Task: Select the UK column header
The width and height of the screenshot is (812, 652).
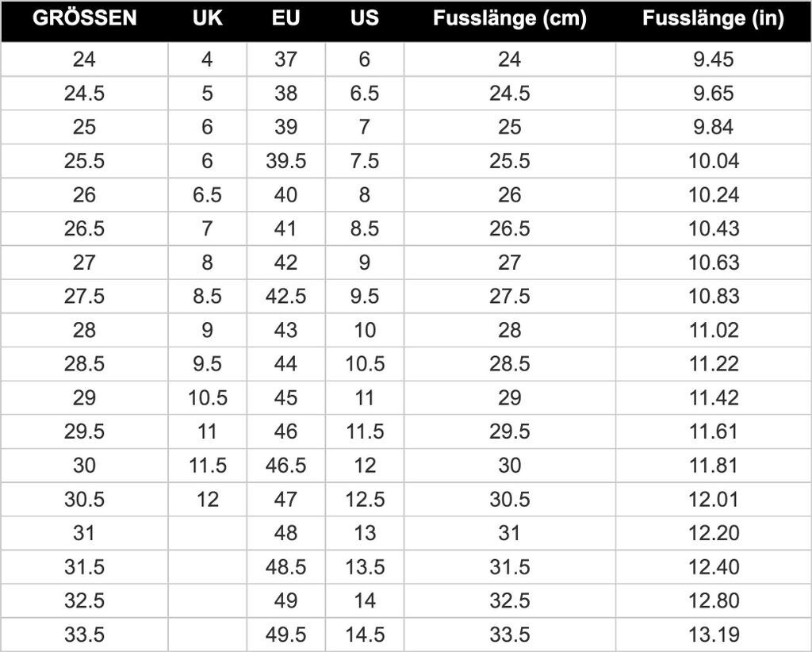Action: 207,19
